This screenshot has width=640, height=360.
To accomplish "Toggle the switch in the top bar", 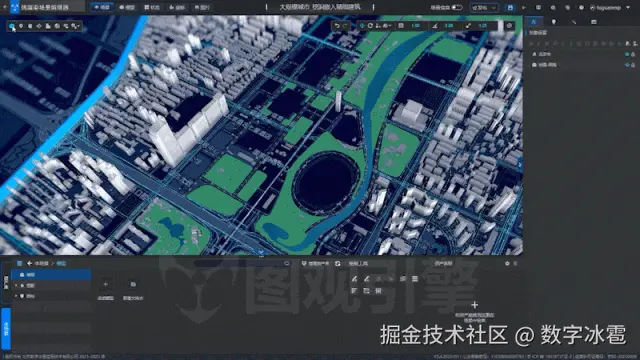I will click(x=457, y=7).
